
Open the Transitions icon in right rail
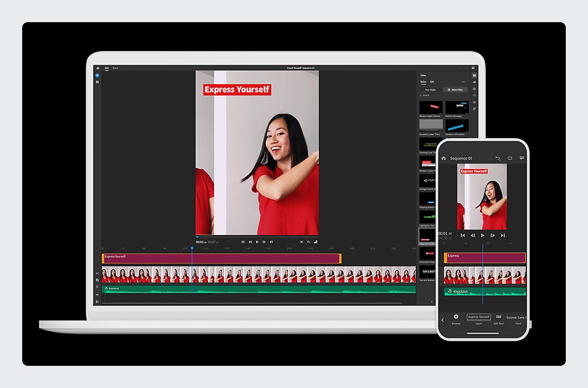point(474,82)
